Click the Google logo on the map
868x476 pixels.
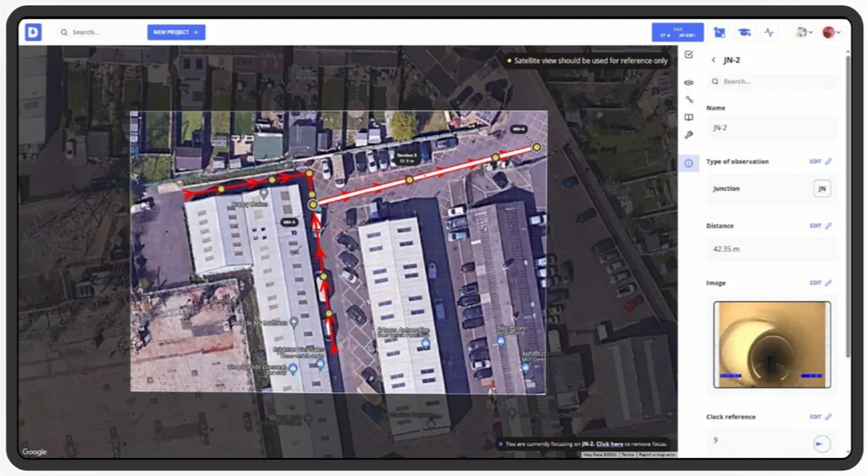click(34, 452)
